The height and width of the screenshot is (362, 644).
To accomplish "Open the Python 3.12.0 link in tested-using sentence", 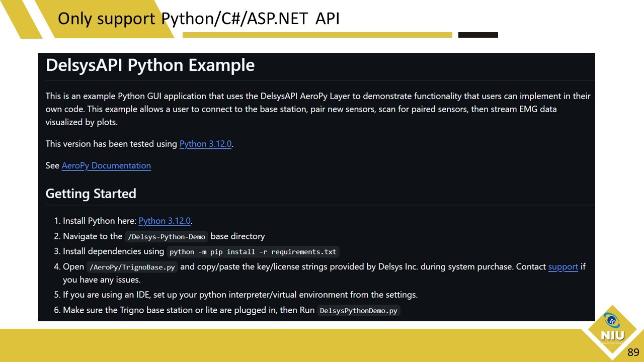I will click(x=205, y=144).
